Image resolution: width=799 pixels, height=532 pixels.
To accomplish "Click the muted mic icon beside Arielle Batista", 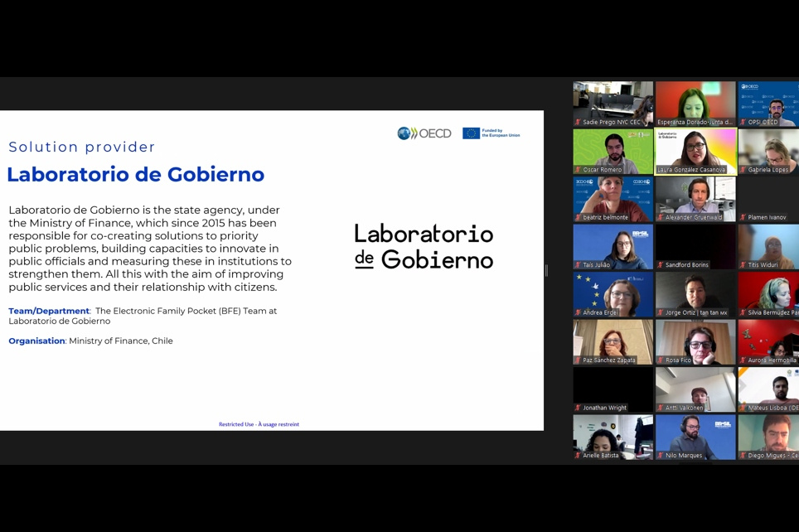I will (x=578, y=456).
